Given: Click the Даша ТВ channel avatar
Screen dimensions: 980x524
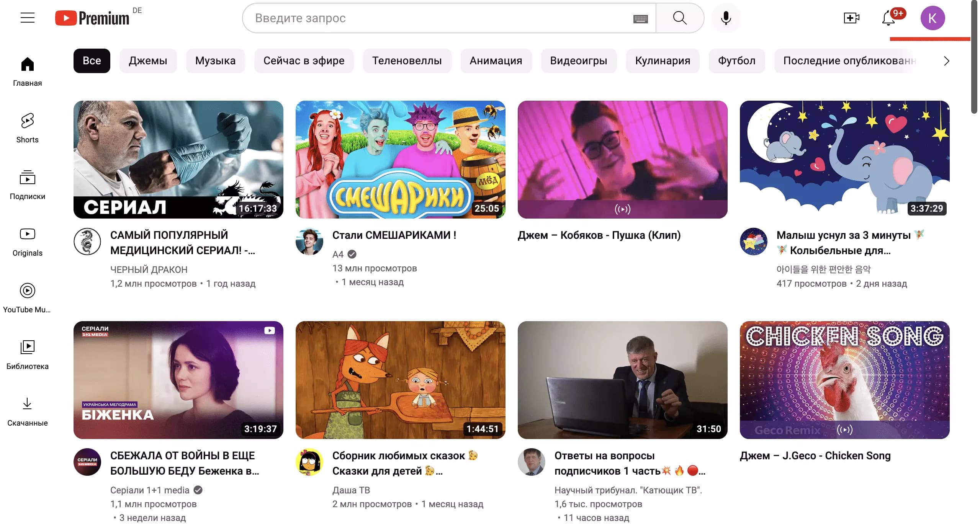Looking at the screenshot, I should tap(309, 462).
